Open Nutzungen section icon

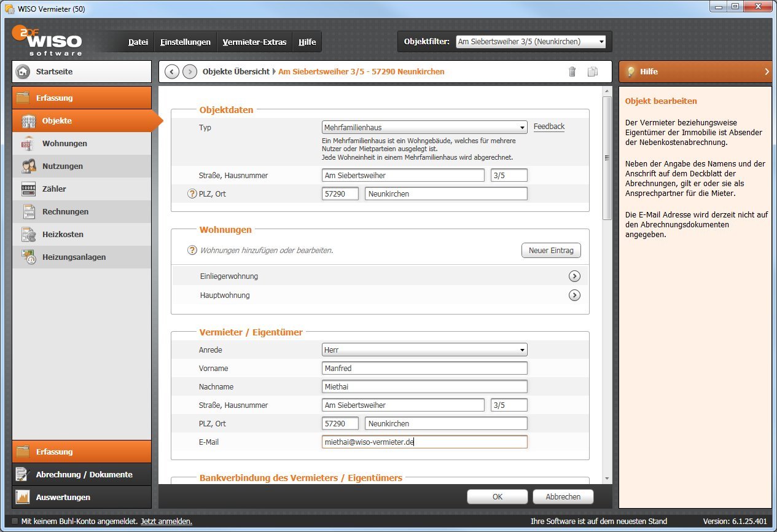[29, 166]
